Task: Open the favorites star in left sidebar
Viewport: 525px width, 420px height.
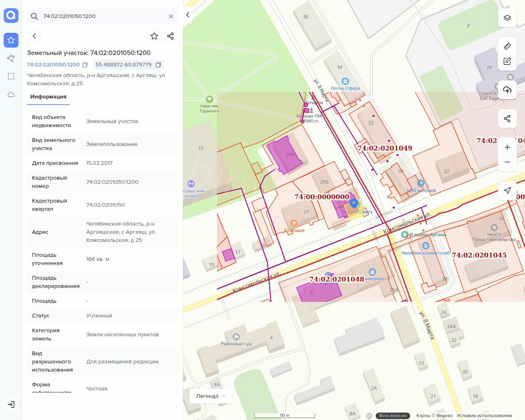Action: tap(11, 40)
